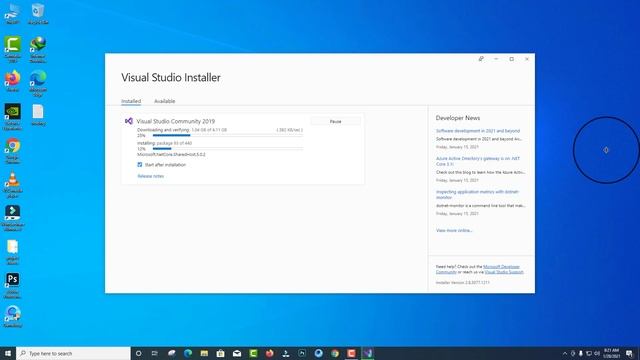Select the white text document on desktop
The image size is (640, 360).
click(x=38, y=115)
